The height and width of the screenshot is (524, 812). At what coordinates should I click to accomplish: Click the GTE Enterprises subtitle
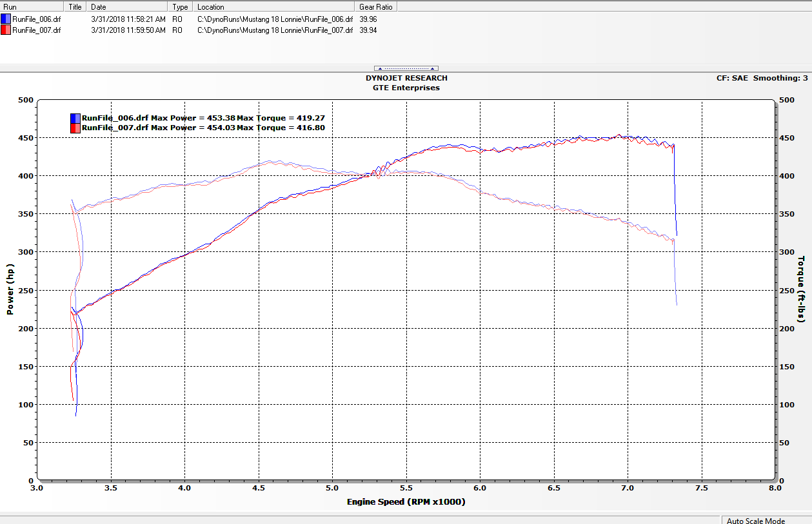click(x=406, y=88)
